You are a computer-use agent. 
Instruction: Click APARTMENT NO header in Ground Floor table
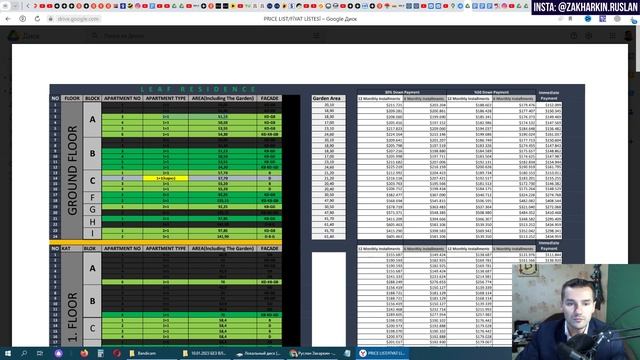(122, 98)
